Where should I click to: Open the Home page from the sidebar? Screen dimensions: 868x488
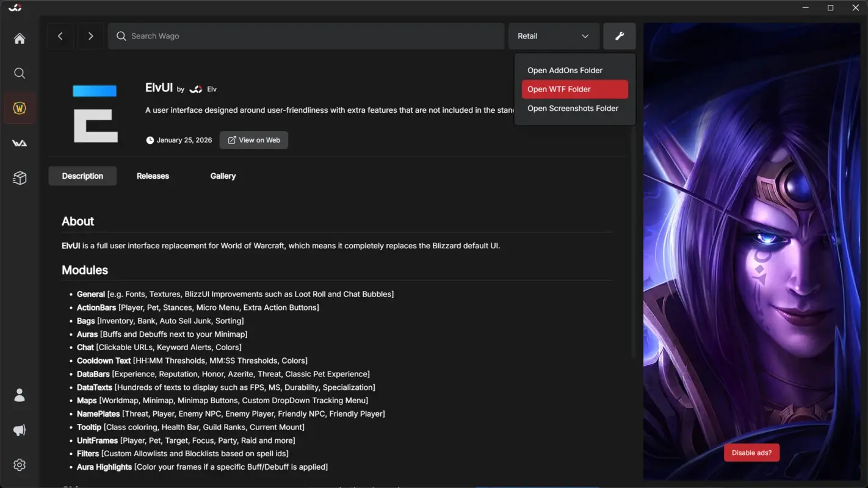(19, 38)
